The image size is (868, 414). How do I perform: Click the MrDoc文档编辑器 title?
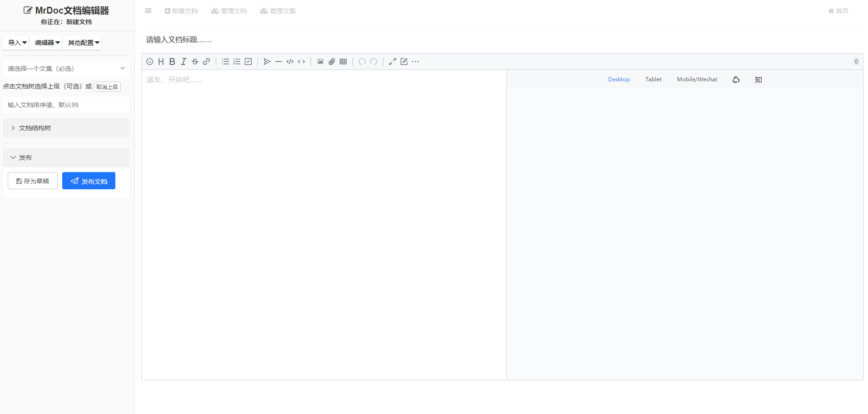point(66,10)
